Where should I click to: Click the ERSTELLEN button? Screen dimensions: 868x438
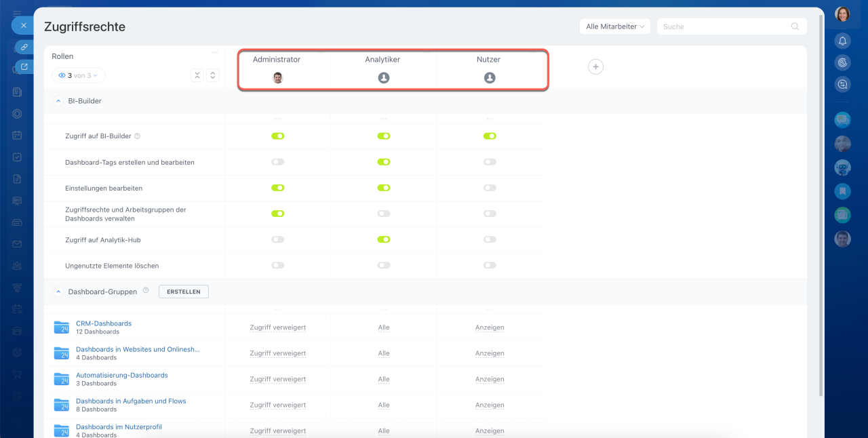(183, 292)
